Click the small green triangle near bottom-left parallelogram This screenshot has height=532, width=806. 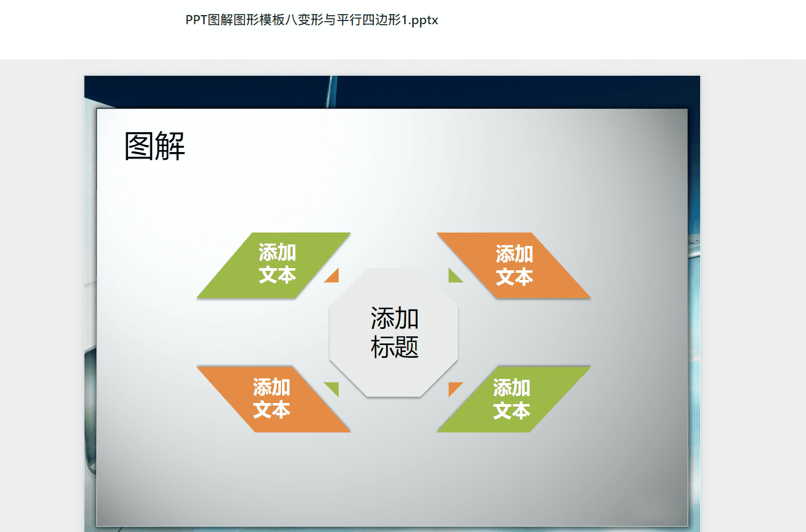(x=334, y=387)
